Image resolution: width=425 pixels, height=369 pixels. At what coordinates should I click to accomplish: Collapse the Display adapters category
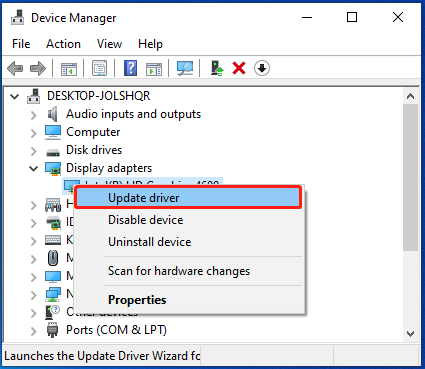(34, 169)
